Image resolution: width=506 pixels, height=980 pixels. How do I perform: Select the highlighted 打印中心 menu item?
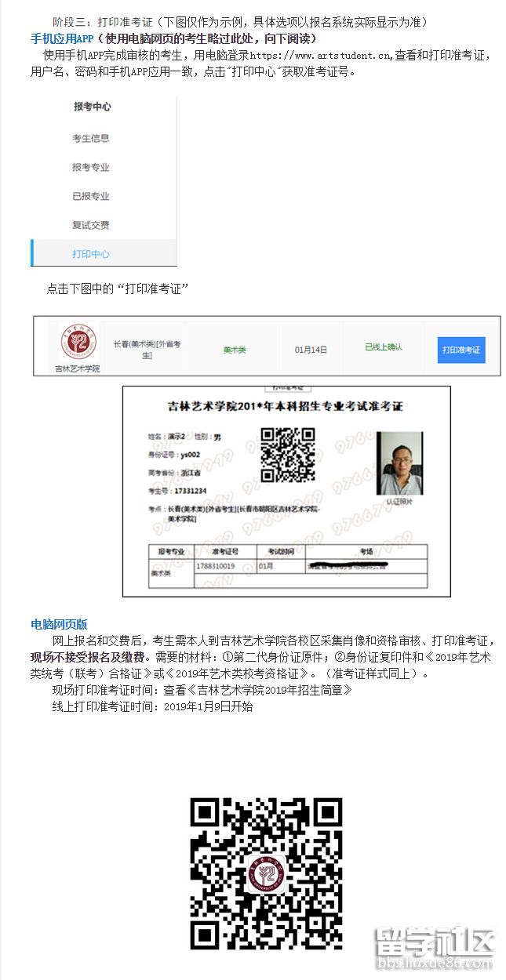tap(91, 255)
